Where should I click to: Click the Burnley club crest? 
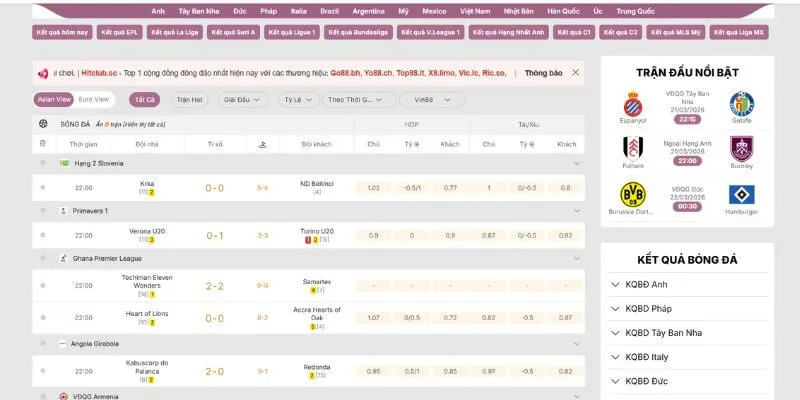tap(741, 149)
